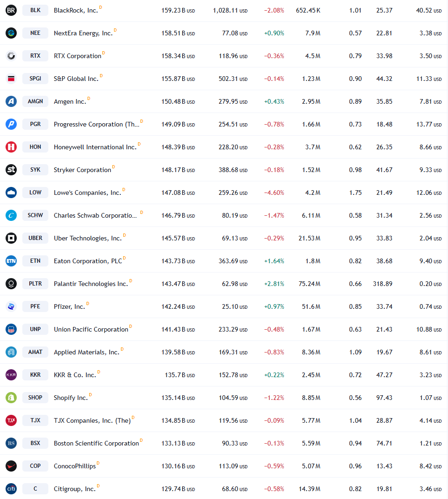Click the Charles Schwab logo icon

(x=11, y=215)
